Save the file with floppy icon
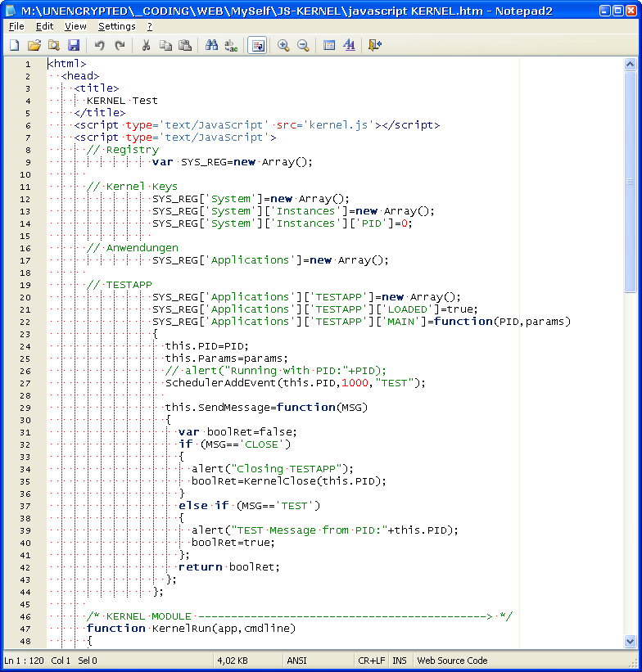 [x=74, y=46]
